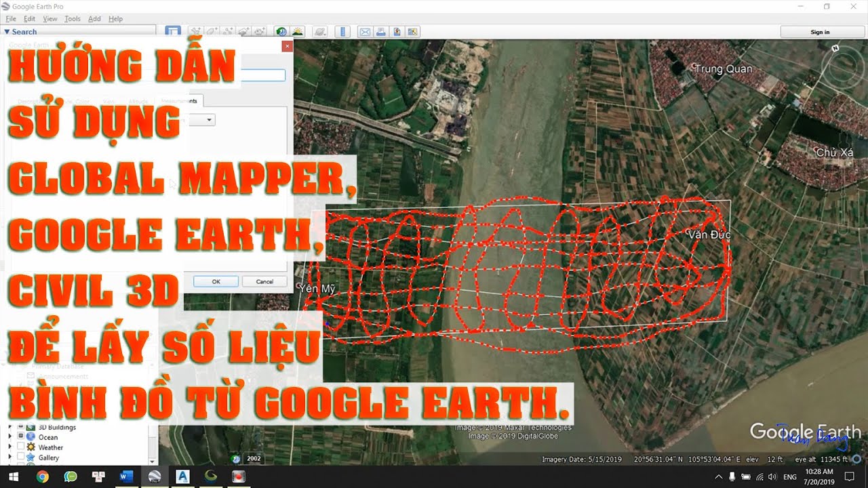Collapse the Search panel header triangle
Viewport: 868px width, 488px height.
click(7, 32)
